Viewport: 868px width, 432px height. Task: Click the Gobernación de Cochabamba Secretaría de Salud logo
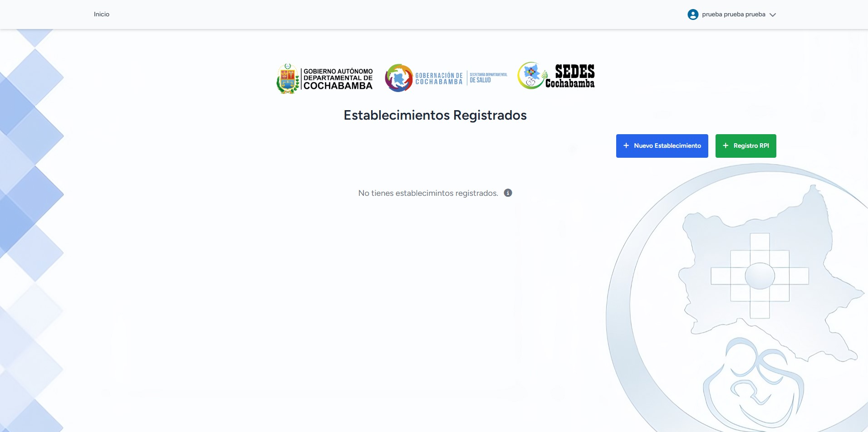coord(446,78)
